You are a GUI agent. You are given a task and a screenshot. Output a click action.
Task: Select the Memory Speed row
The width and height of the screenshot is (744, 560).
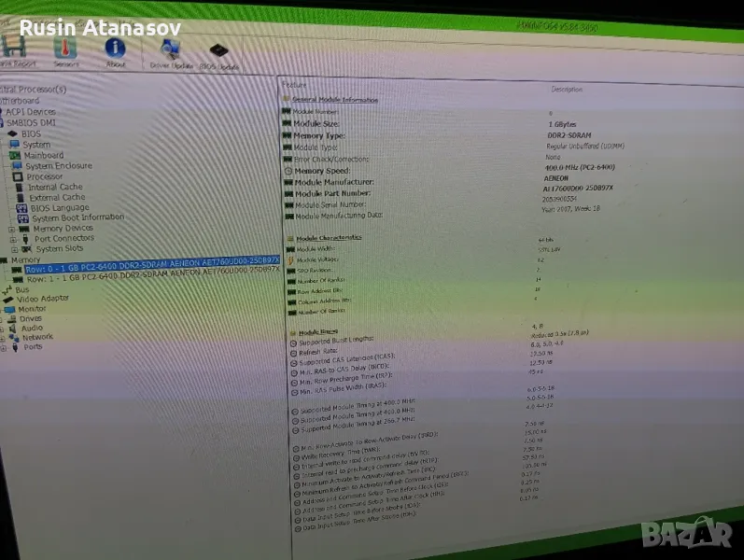click(x=321, y=171)
